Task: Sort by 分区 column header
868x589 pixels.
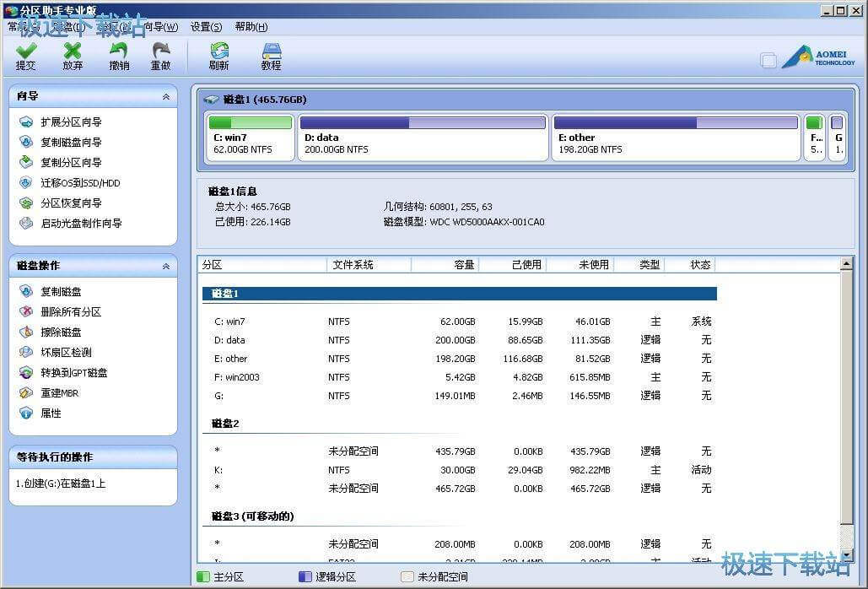Action: pos(262,265)
